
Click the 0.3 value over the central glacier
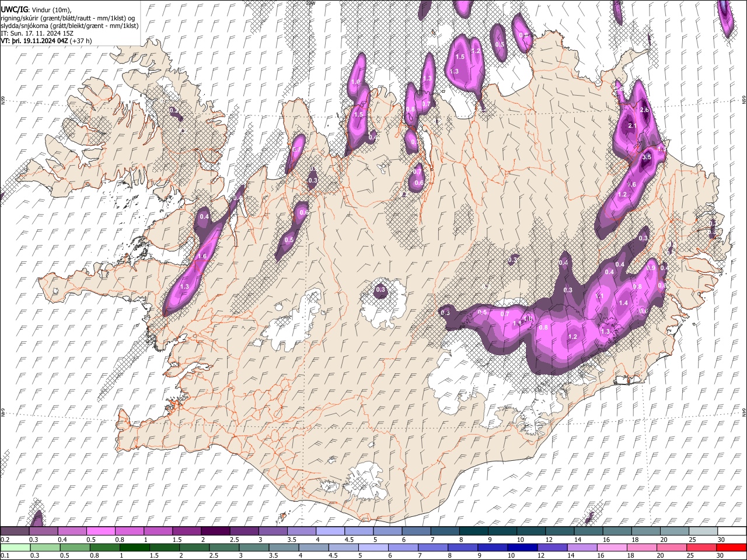point(381,289)
